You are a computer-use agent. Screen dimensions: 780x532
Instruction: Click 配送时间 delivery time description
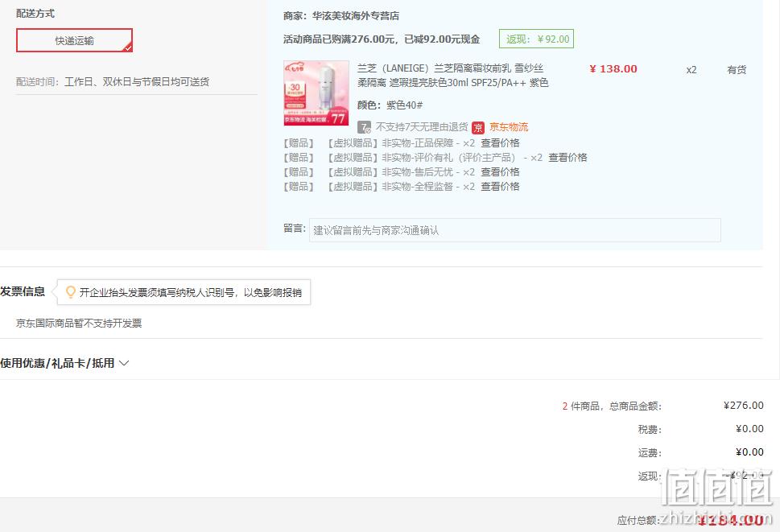[x=113, y=82]
